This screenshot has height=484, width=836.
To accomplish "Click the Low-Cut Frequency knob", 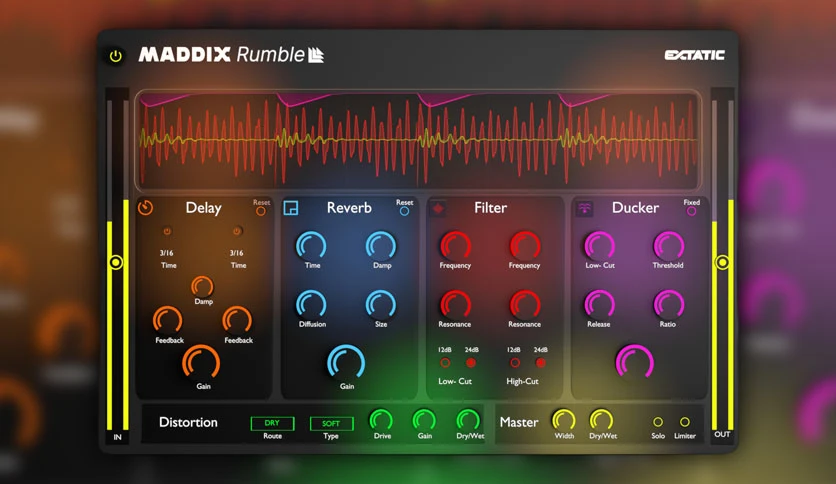I will pyautogui.click(x=455, y=246).
